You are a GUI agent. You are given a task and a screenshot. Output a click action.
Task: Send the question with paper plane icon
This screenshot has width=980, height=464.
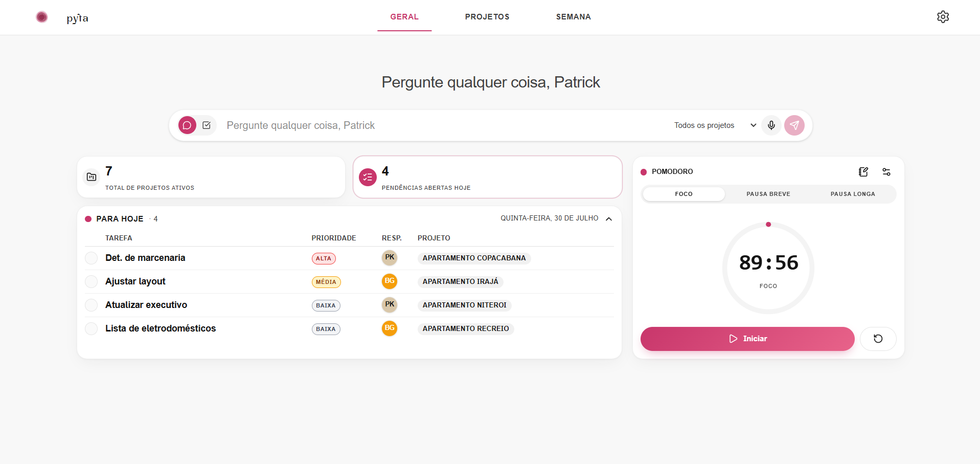click(794, 125)
